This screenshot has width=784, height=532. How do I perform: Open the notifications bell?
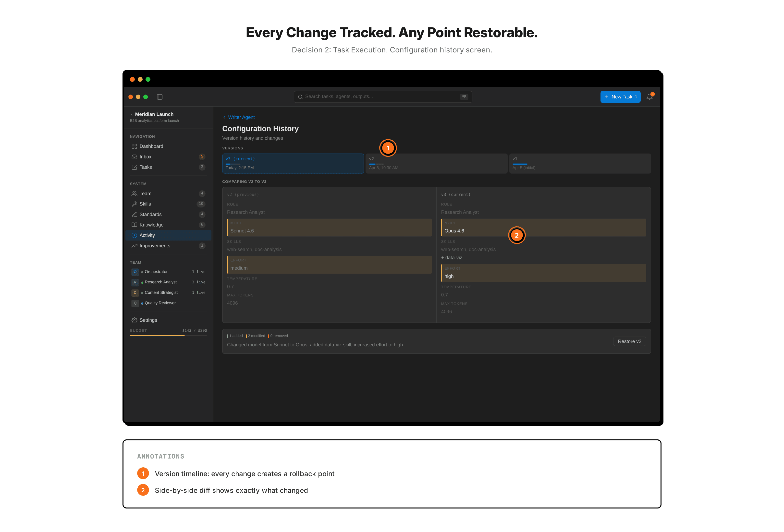pyautogui.click(x=649, y=97)
